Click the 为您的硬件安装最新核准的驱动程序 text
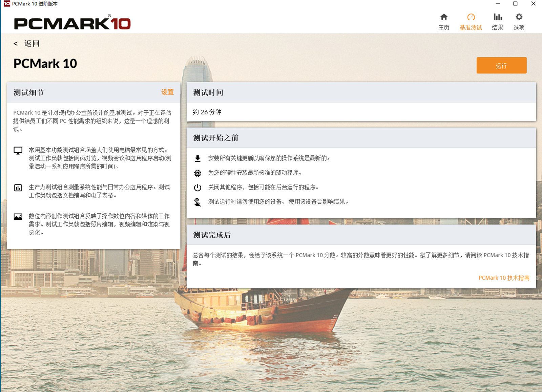Viewport: 542px width, 392px height. click(255, 173)
